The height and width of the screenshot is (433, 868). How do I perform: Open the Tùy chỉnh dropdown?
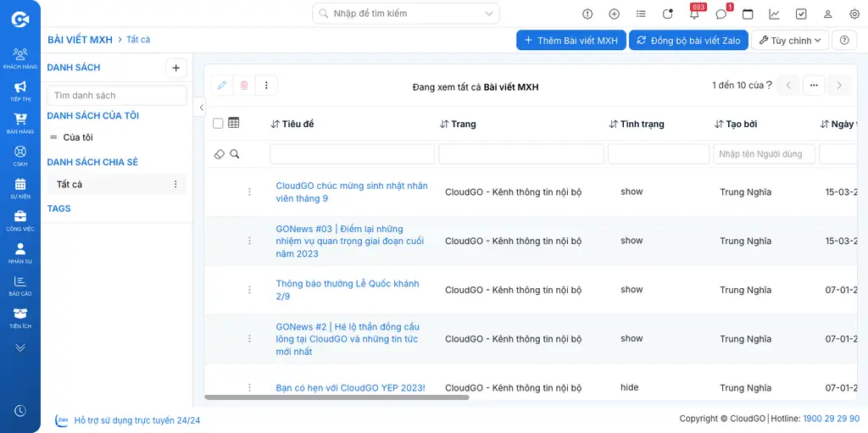[790, 41]
